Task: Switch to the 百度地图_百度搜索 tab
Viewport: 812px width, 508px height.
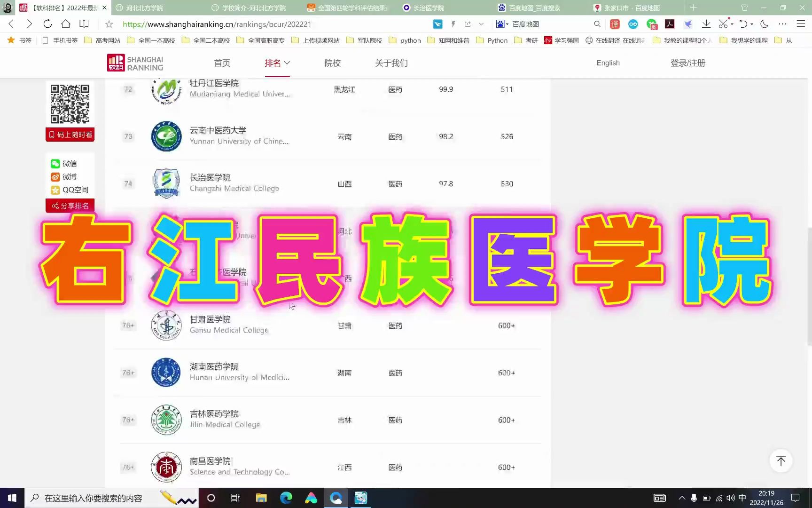Action: [534, 8]
